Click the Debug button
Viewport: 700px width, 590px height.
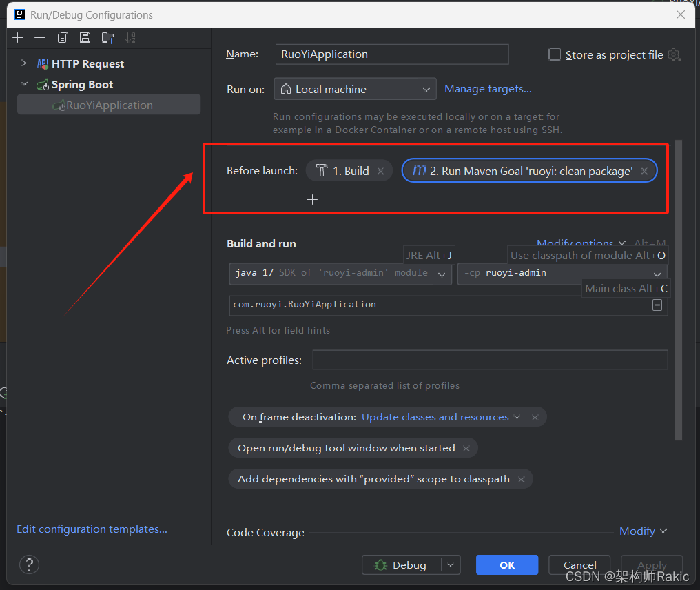(x=402, y=565)
